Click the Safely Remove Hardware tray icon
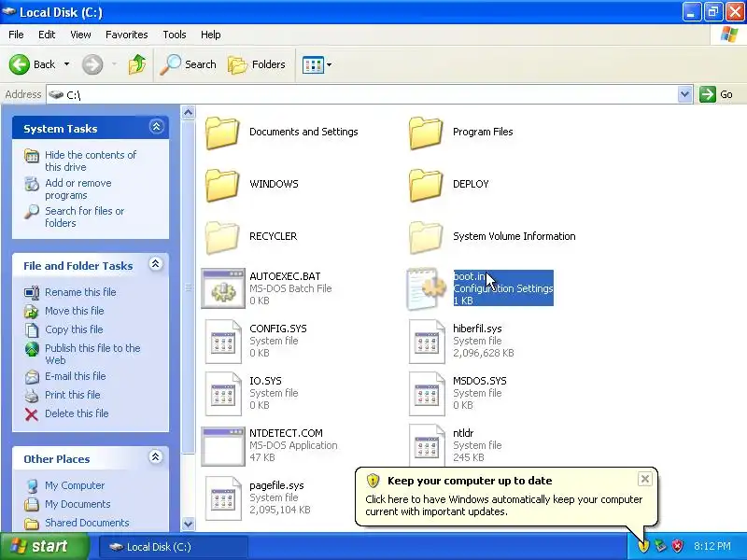The height and width of the screenshot is (560, 747). point(660,546)
